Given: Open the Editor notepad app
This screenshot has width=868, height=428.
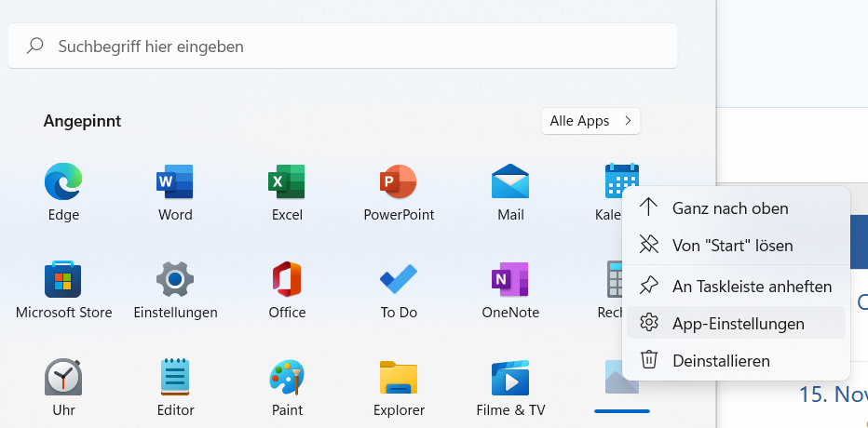Looking at the screenshot, I should point(175,387).
